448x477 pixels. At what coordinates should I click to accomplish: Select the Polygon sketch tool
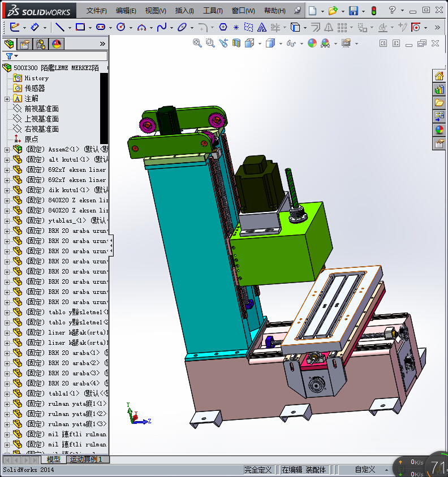[x=223, y=27]
